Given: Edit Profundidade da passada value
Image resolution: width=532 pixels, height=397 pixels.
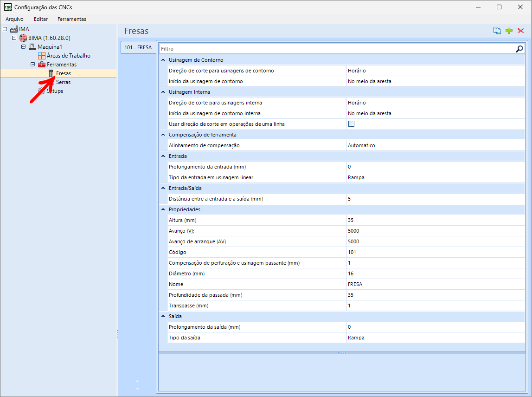Looking at the screenshot, I should tap(436, 295).
